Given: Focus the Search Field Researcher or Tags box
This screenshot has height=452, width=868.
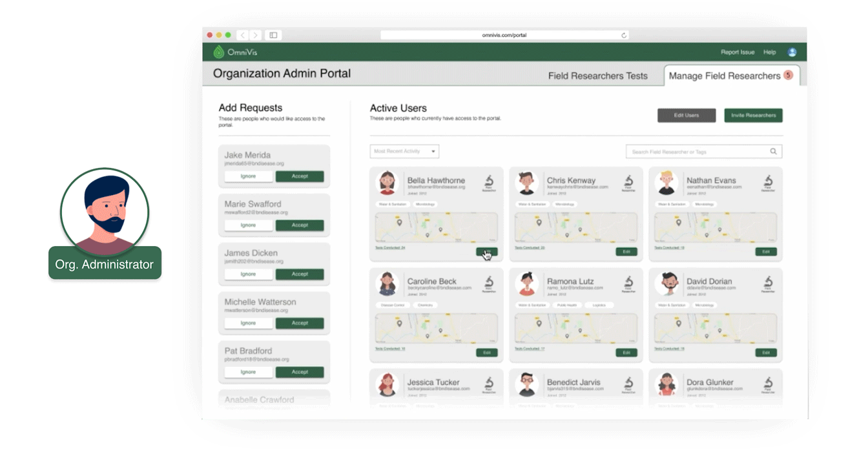Looking at the screenshot, I should [x=704, y=152].
